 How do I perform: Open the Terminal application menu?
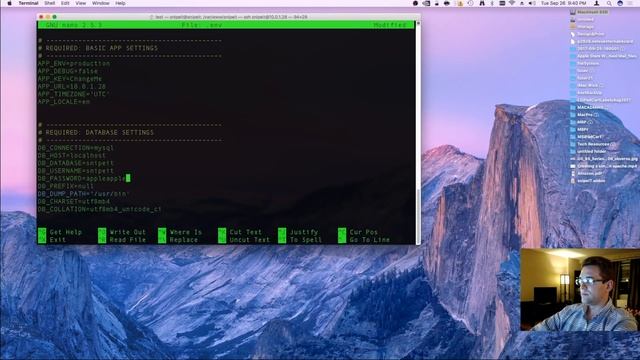(x=28, y=3)
